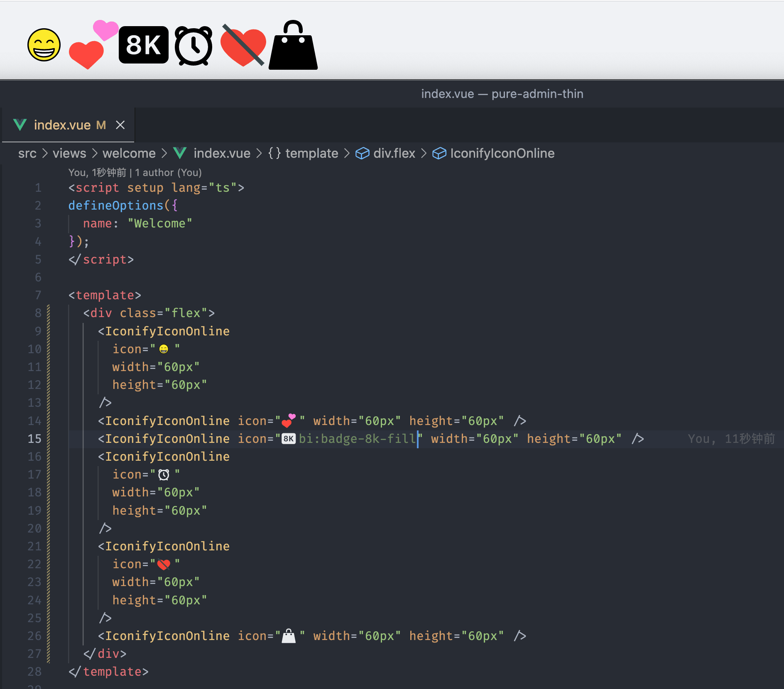Click the large 8K badge icon
This screenshot has height=689, width=784.
(x=144, y=45)
